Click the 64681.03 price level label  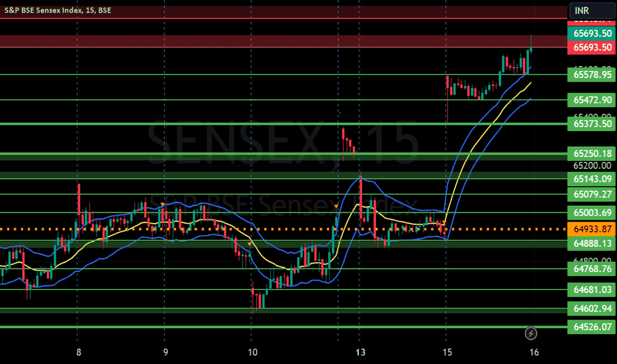point(591,290)
